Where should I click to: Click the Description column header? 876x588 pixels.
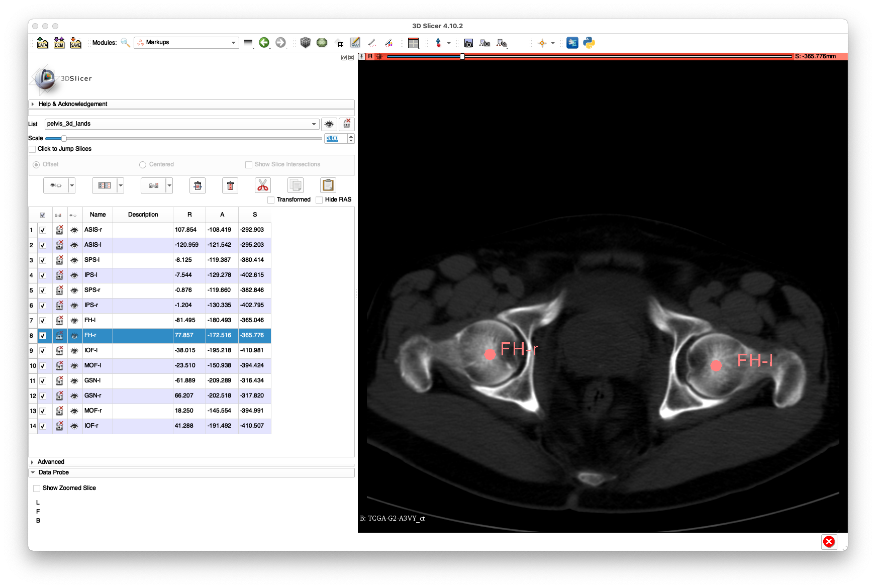pos(143,215)
